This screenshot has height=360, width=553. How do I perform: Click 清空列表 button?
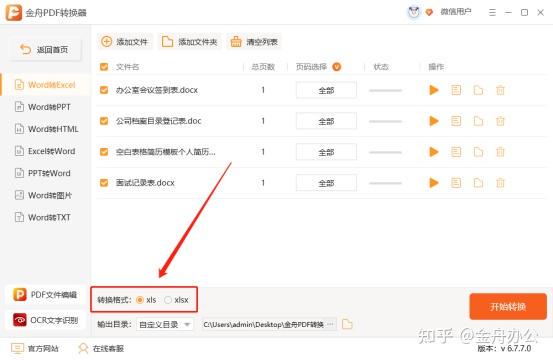[254, 42]
